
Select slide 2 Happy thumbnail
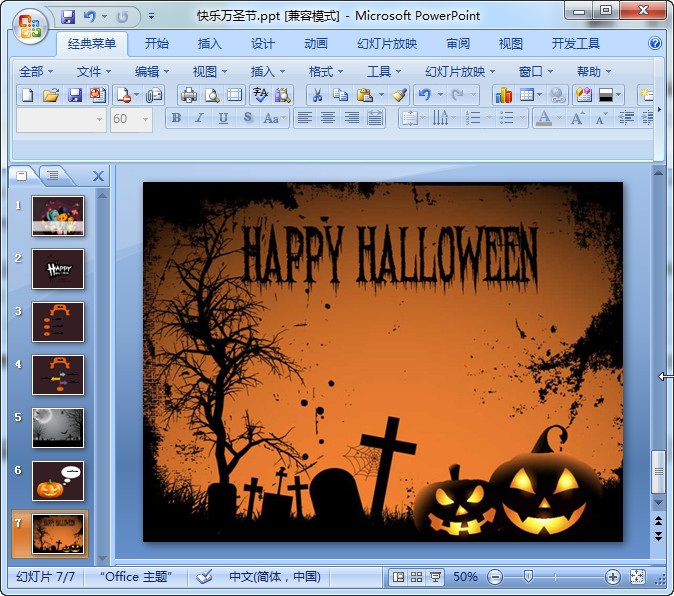click(x=58, y=269)
